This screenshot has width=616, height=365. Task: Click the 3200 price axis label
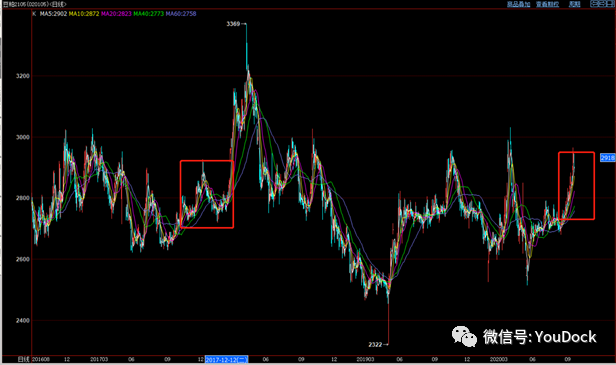tap(22, 76)
